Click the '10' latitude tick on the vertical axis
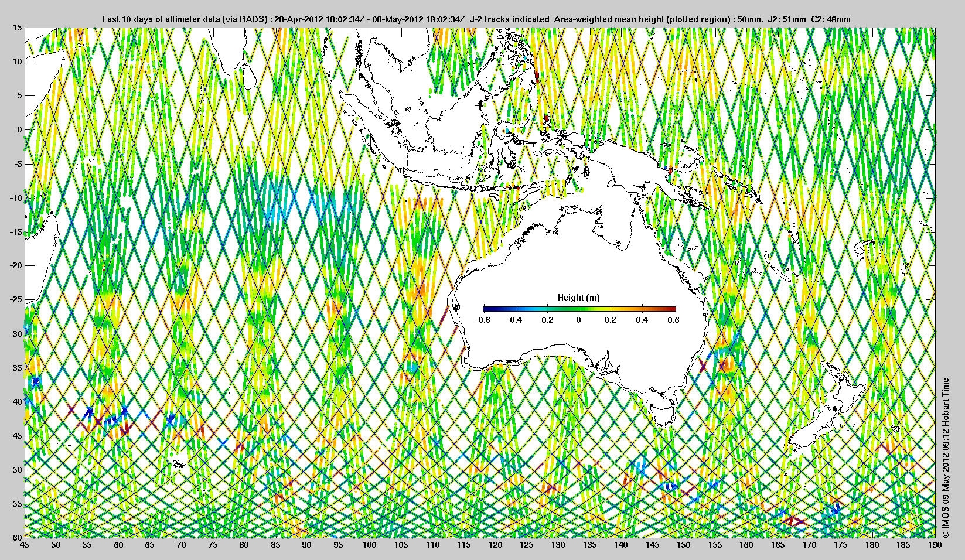965x560 pixels. tap(18, 62)
